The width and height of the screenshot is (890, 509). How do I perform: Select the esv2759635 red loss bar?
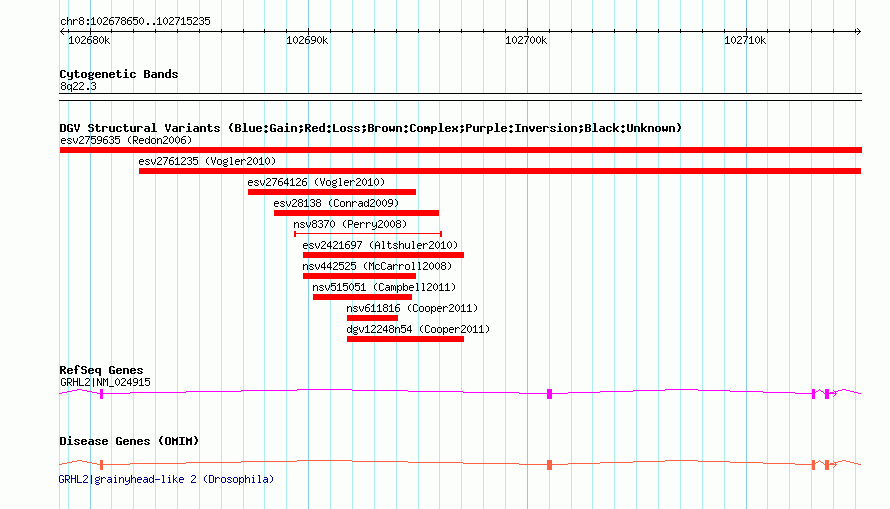[460, 150]
